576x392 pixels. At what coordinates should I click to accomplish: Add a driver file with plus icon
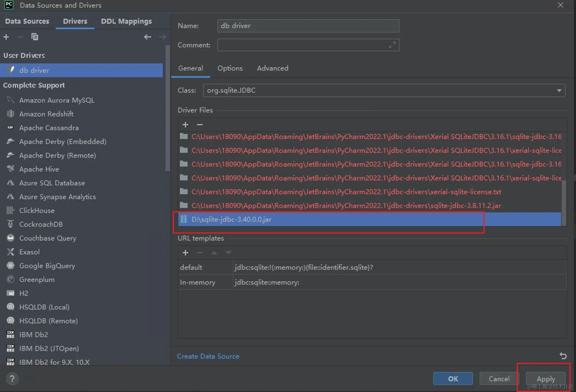(x=185, y=125)
